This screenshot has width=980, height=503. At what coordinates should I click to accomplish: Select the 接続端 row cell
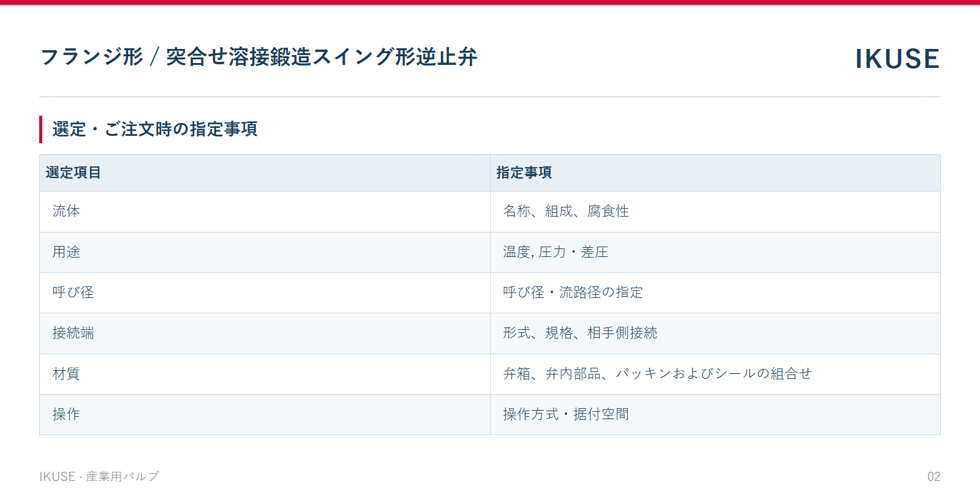tap(265, 333)
